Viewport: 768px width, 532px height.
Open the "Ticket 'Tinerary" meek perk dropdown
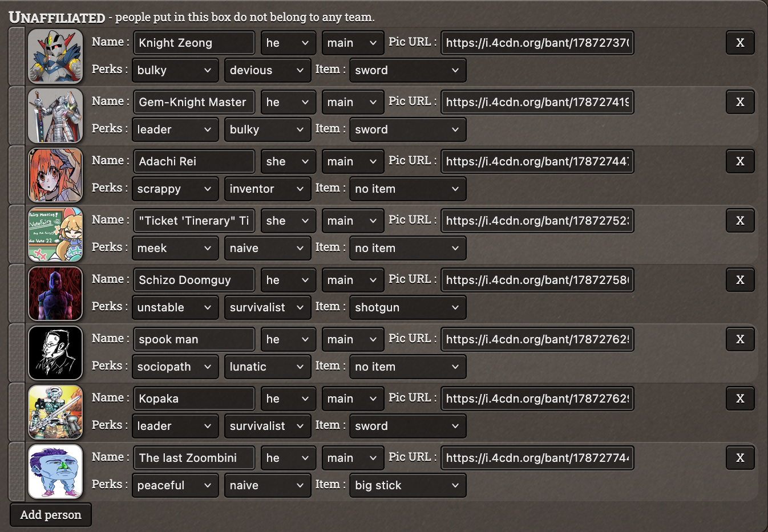(175, 248)
